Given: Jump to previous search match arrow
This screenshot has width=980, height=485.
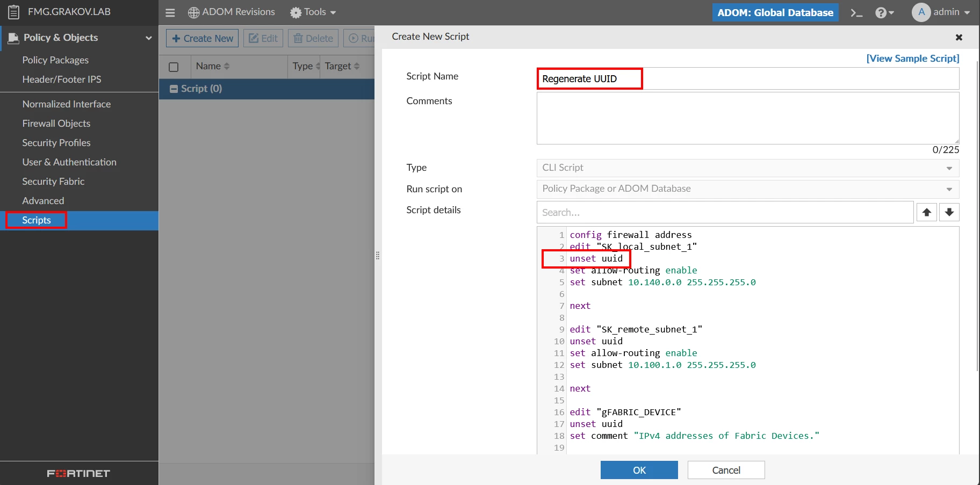Looking at the screenshot, I should (x=927, y=212).
